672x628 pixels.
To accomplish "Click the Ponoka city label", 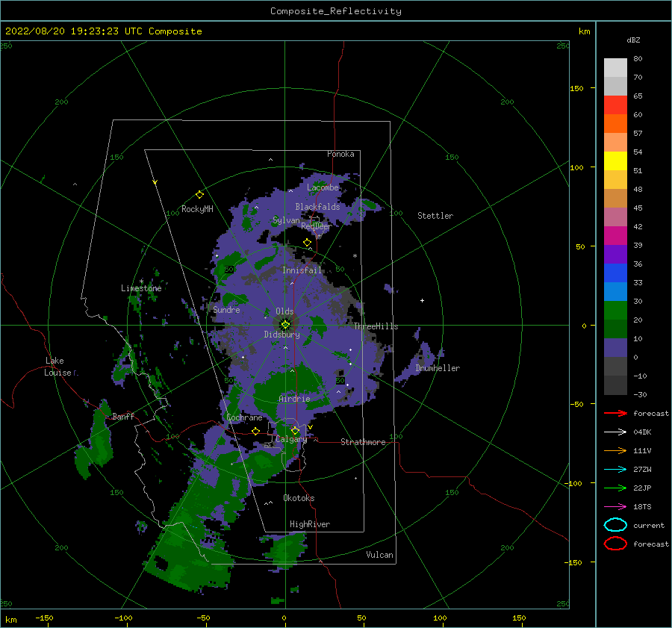I will pyautogui.click(x=340, y=154).
